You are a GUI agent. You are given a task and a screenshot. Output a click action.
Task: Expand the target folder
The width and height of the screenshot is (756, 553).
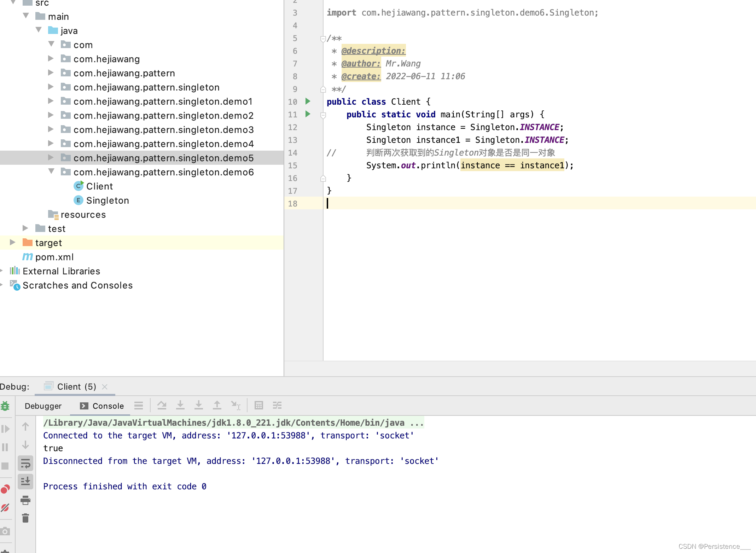coord(13,242)
